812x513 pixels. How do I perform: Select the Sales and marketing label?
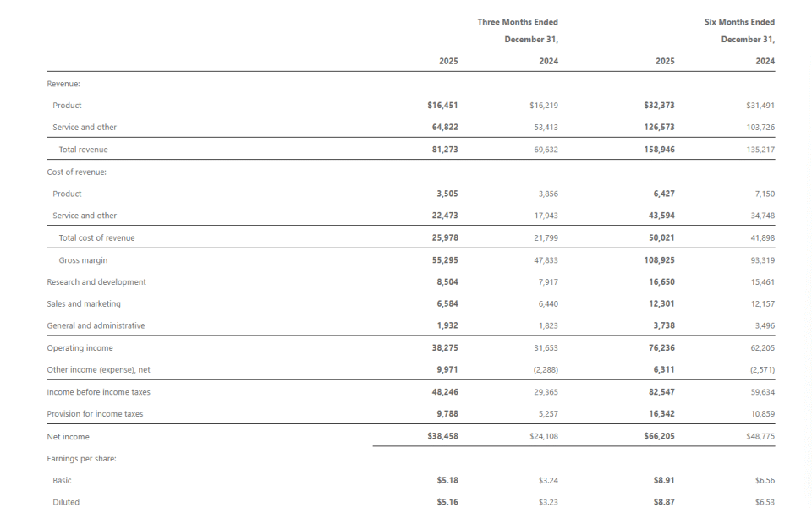tap(84, 304)
